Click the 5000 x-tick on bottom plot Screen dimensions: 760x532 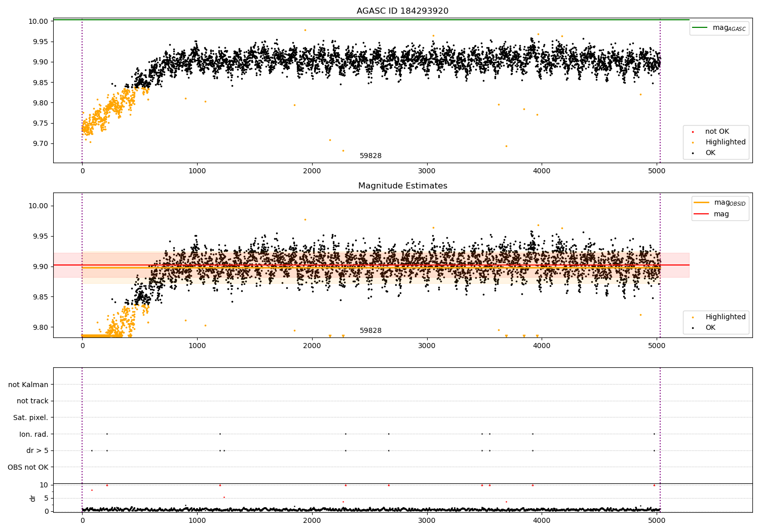(657, 520)
